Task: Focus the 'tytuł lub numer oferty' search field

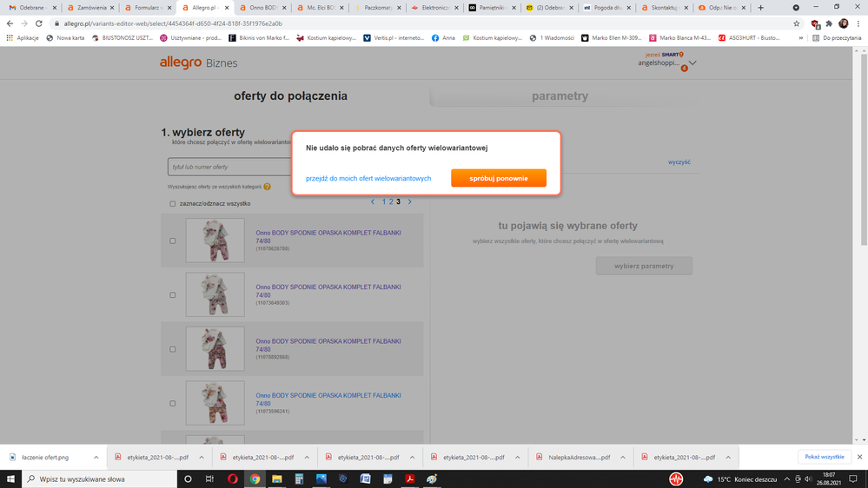Action: tap(229, 167)
